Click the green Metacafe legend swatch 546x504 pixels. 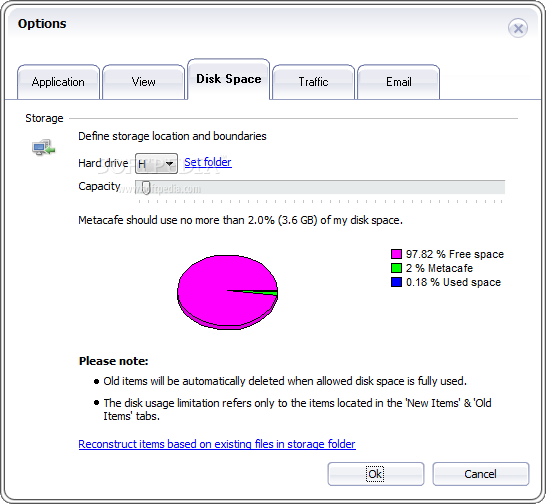396,268
